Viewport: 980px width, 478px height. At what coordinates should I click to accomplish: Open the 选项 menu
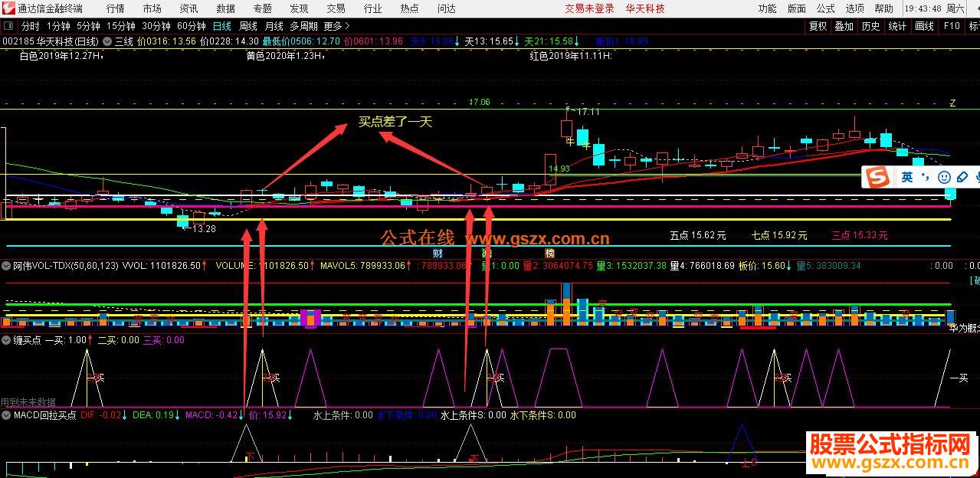click(855, 8)
